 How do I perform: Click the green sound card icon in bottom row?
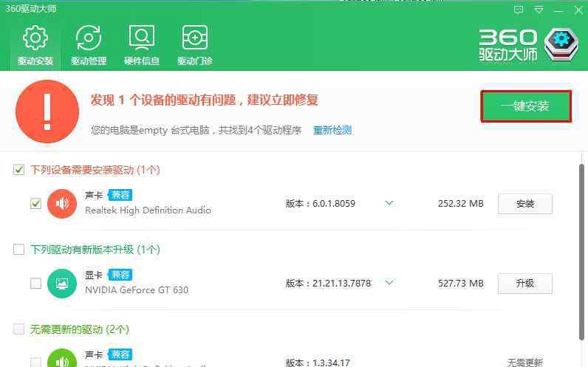[62, 358]
